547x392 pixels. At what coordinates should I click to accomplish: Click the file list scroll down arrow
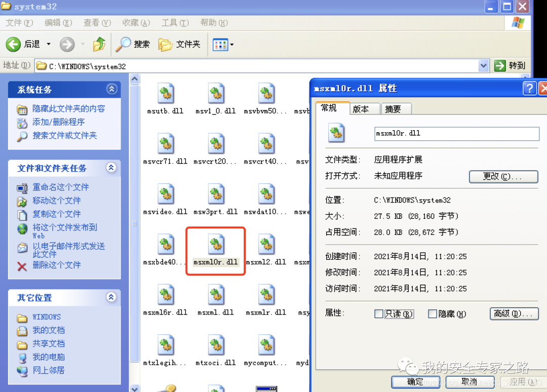[135, 388]
